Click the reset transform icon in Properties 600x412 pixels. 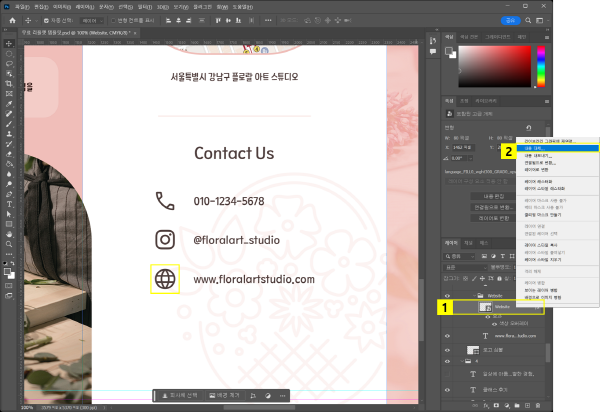tap(529, 127)
